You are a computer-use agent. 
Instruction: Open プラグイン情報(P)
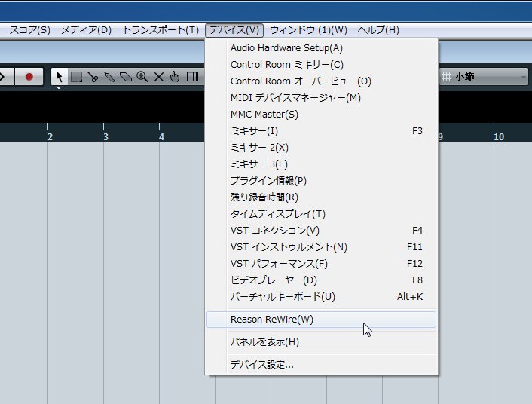tap(321, 181)
